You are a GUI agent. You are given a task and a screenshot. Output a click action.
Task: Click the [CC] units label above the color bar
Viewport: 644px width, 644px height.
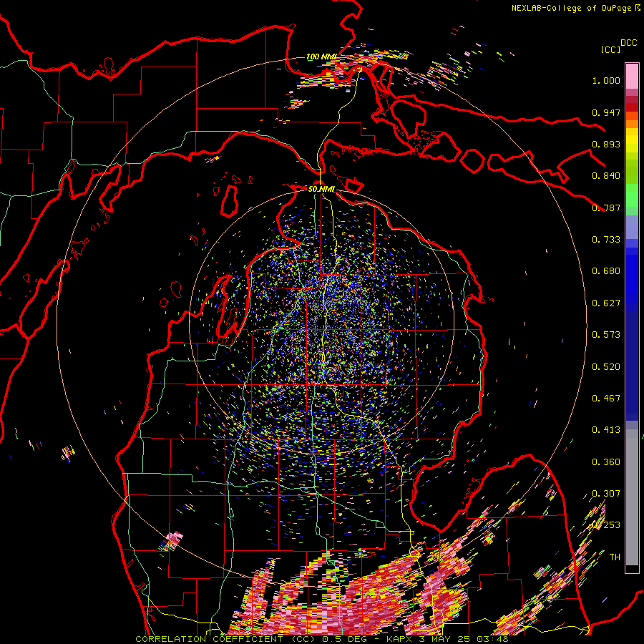(610, 49)
